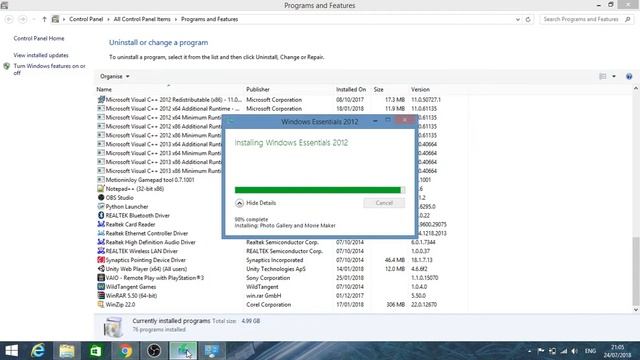
Task: Select Control Panel in the breadcrumb
Action: [x=86, y=19]
